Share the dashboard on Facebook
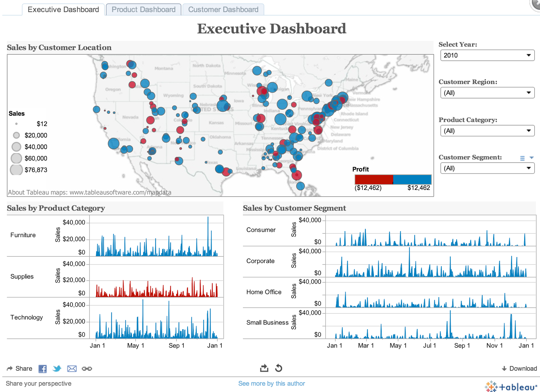 click(42, 368)
